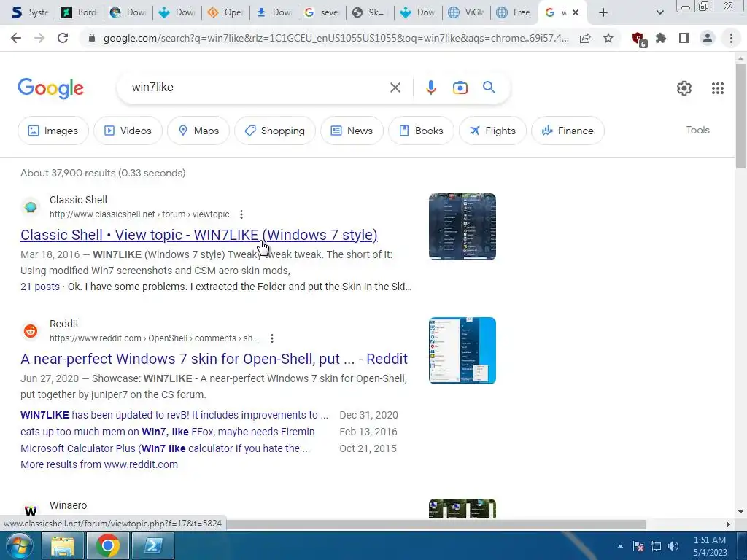
Task: Click the Classic Shell result thumbnail
Action: tap(462, 227)
